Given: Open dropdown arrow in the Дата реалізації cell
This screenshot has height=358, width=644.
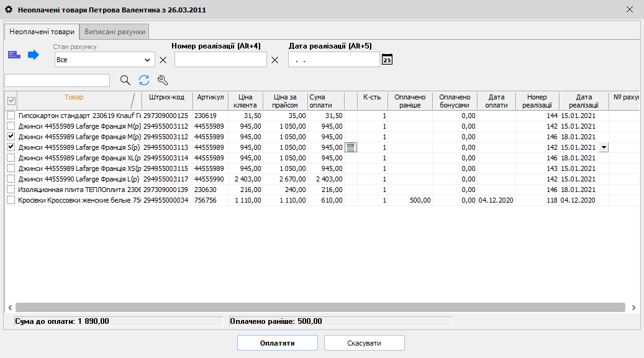Looking at the screenshot, I should [x=604, y=147].
